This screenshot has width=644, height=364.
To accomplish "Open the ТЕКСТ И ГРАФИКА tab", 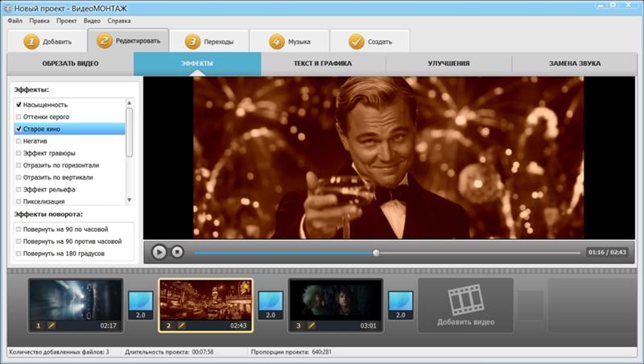I will pyautogui.click(x=323, y=64).
